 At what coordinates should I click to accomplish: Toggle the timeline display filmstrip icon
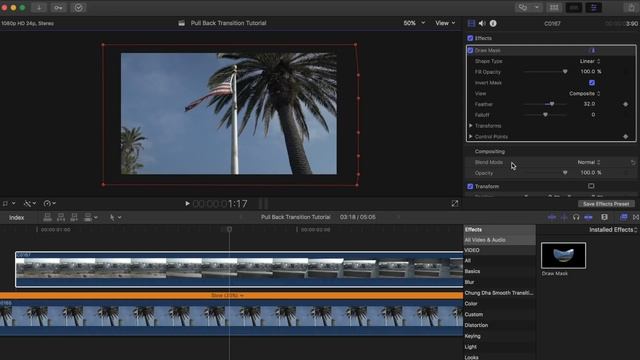pyautogui.click(x=574, y=7)
